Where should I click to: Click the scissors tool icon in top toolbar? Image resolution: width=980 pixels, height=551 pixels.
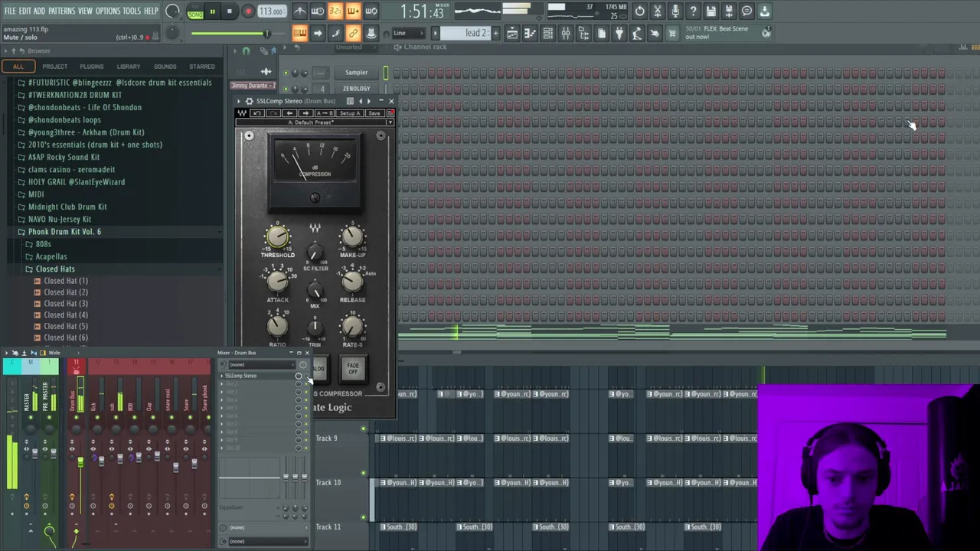click(657, 11)
